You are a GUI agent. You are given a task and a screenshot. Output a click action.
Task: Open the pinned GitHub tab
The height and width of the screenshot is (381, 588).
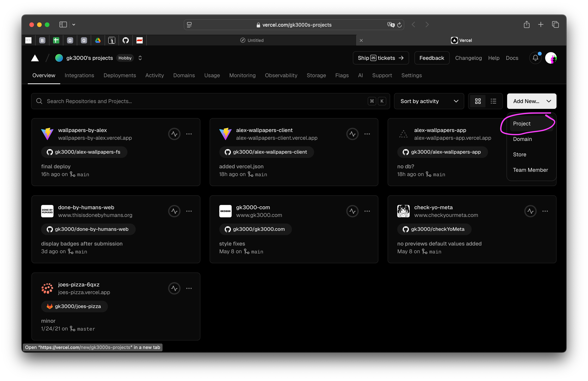(125, 40)
